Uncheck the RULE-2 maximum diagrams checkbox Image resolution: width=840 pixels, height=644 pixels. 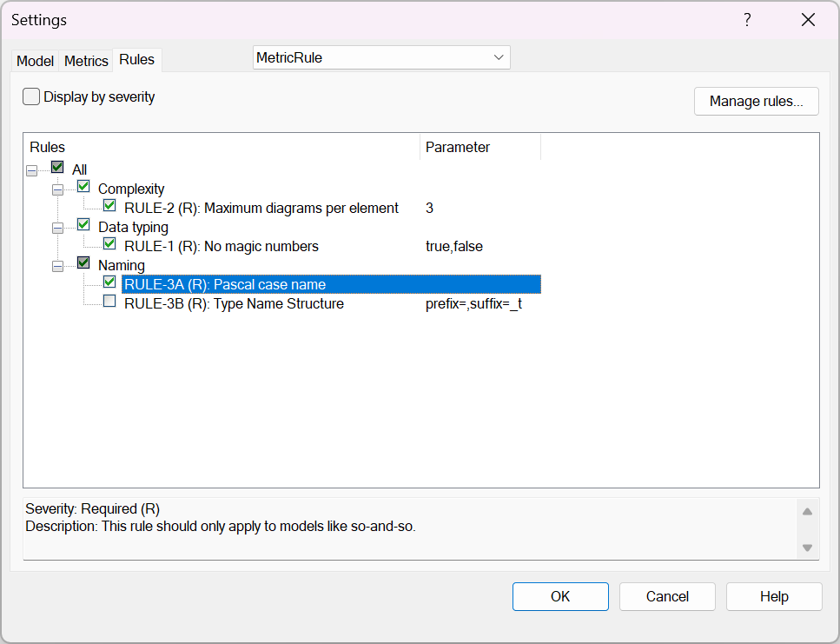pyautogui.click(x=109, y=207)
